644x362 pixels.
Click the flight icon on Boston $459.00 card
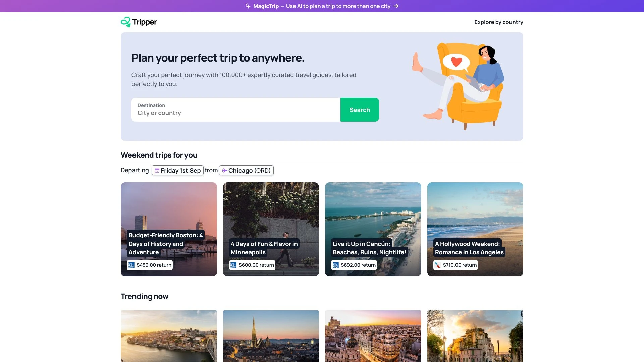[131, 265]
